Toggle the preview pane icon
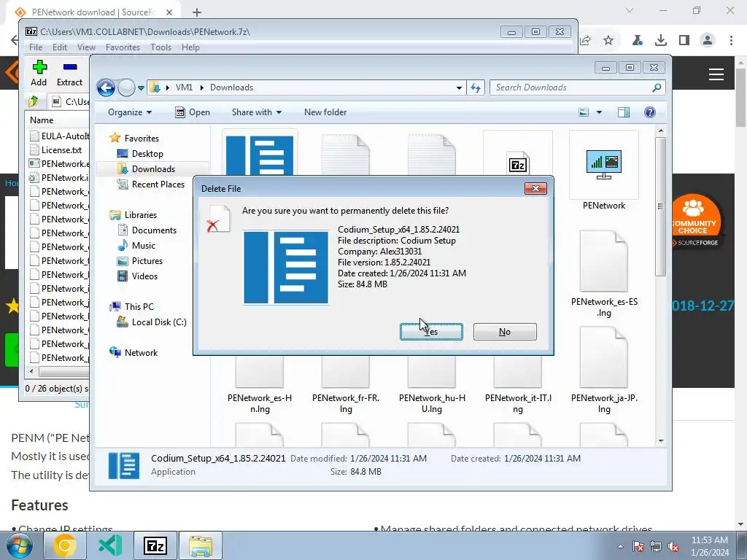 pos(624,112)
